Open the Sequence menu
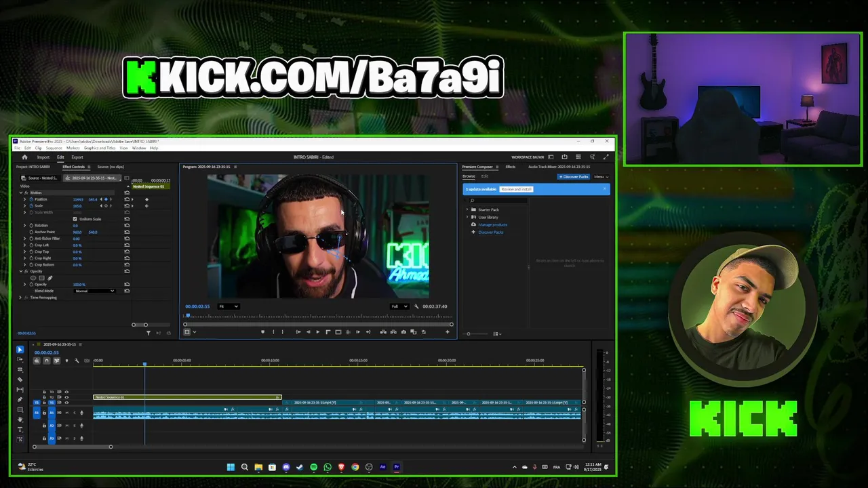 click(53, 148)
